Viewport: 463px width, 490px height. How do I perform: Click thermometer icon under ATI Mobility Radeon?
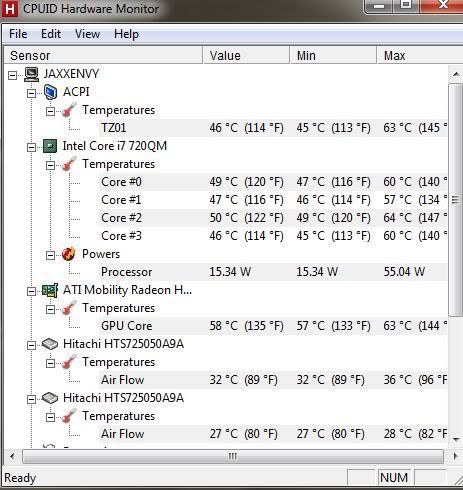click(x=69, y=308)
